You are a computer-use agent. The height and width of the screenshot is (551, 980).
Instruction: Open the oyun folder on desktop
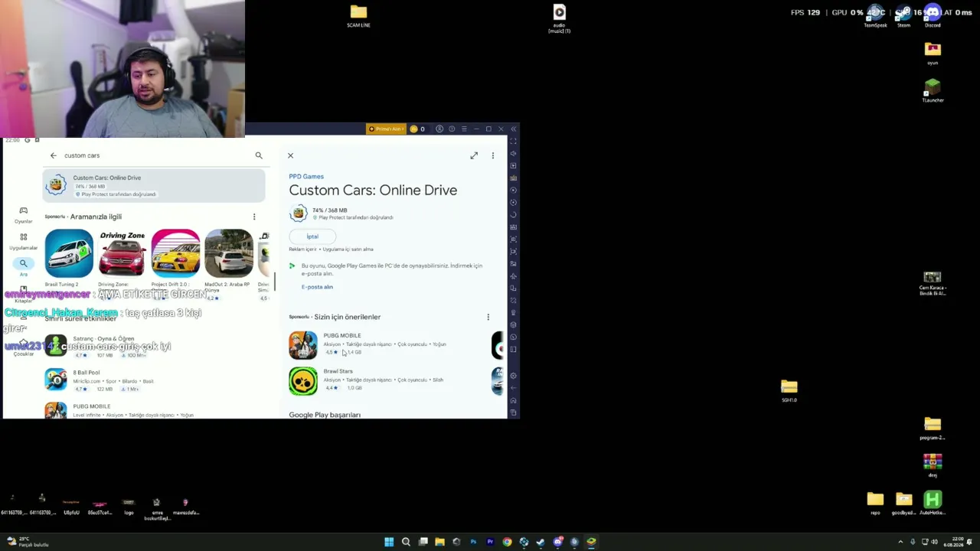[x=933, y=54]
